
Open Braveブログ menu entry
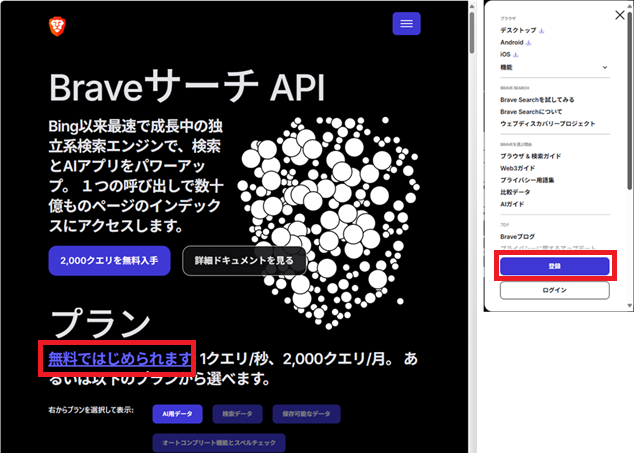[518, 237]
